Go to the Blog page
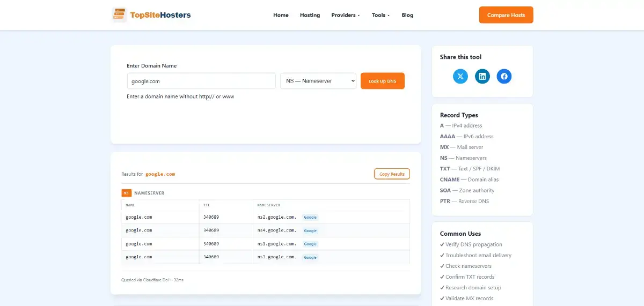 tap(407, 15)
